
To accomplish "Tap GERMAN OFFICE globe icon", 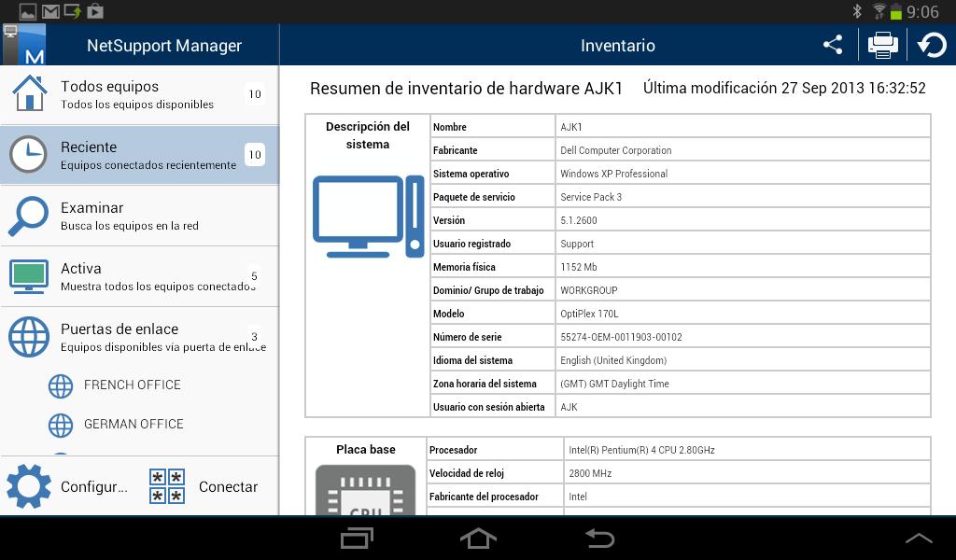I will coord(61,426).
